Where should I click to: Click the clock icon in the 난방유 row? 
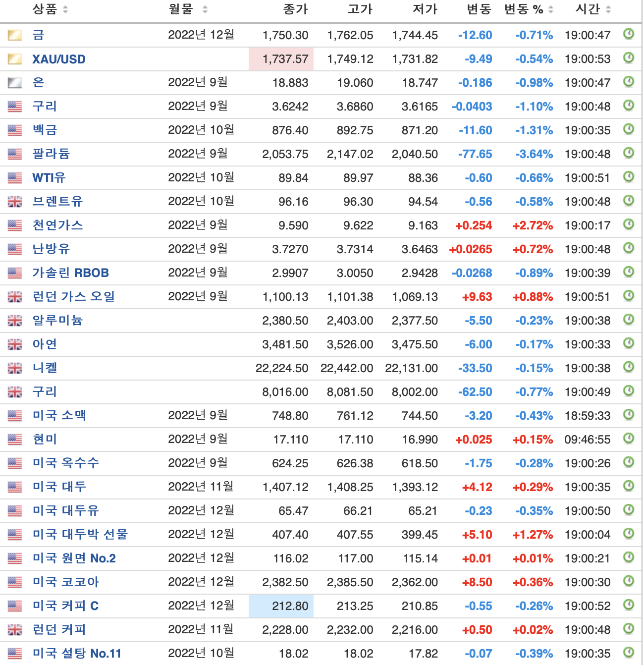pos(629,248)
